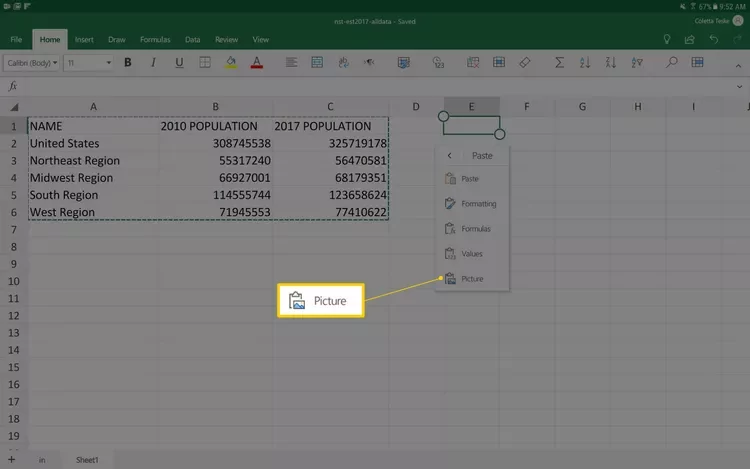Click the red font color button

coord(257,63)
